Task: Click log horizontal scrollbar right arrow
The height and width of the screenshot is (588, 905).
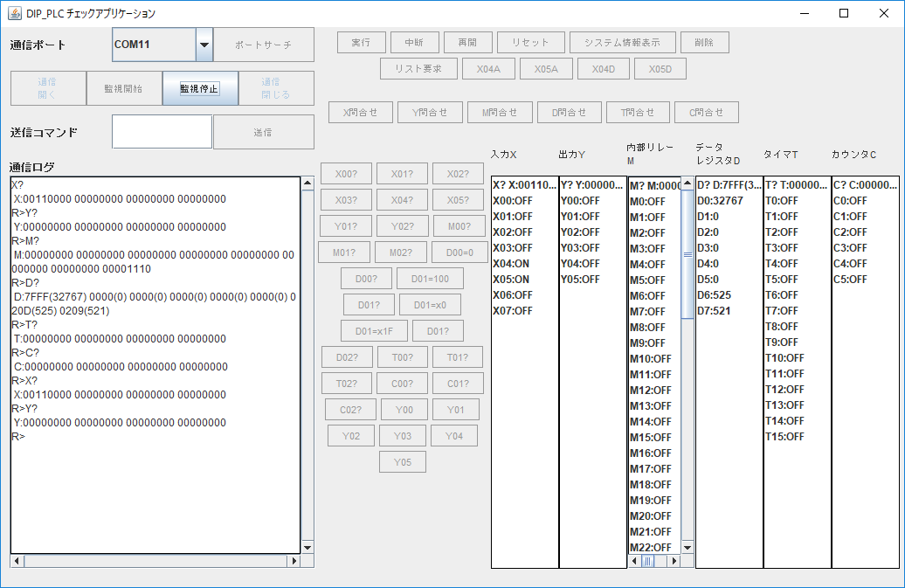Action: [294, 561]
